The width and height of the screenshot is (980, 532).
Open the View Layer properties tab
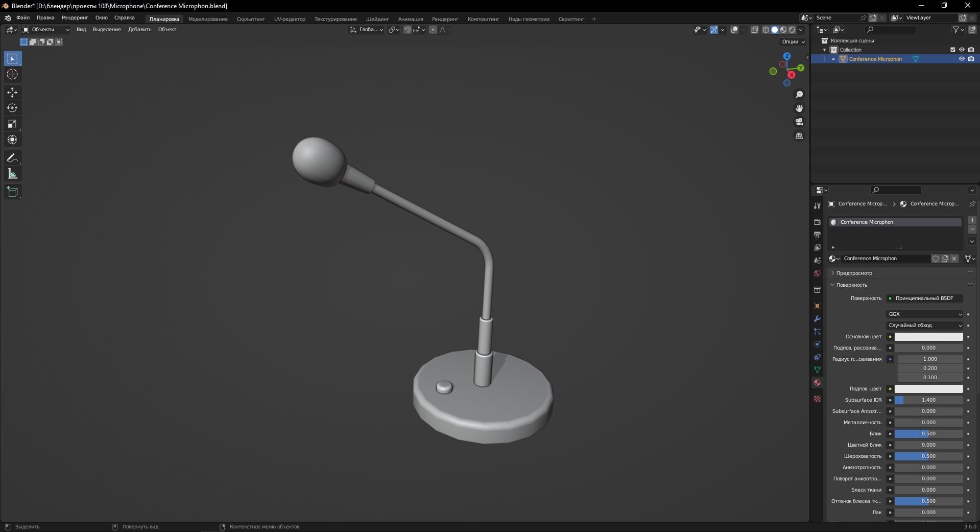817,247
